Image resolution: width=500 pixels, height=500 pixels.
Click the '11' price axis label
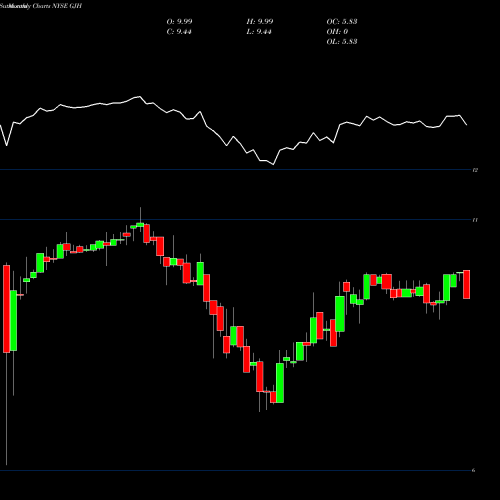coord(475,220)
